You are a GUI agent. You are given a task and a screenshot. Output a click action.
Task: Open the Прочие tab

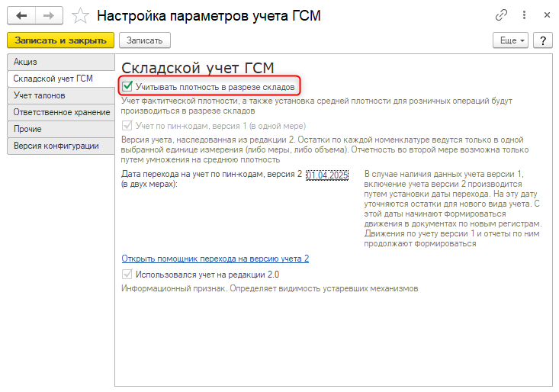pyautogui.click(x=28, y=129)
